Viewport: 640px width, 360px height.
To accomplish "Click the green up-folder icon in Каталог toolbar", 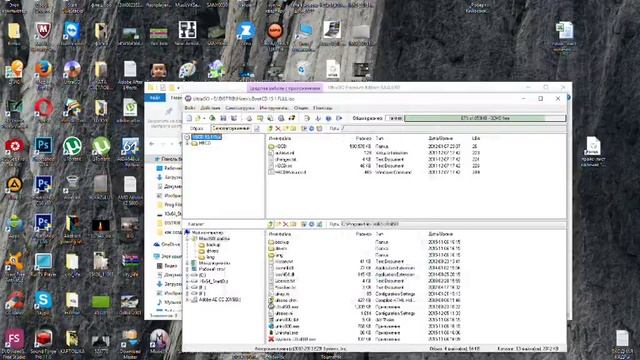I will point(270,224).
